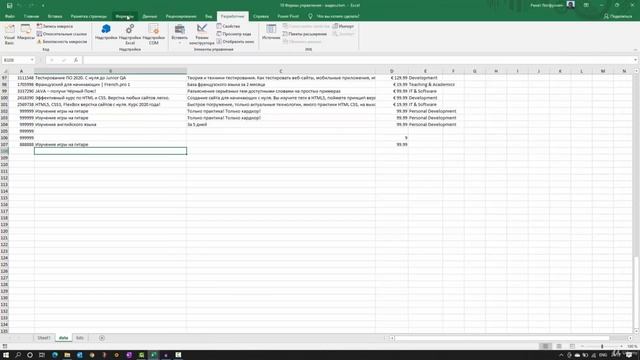640x360 pixels.
Task: Open Надстройки Excel dialog
Action: (130, 34)
